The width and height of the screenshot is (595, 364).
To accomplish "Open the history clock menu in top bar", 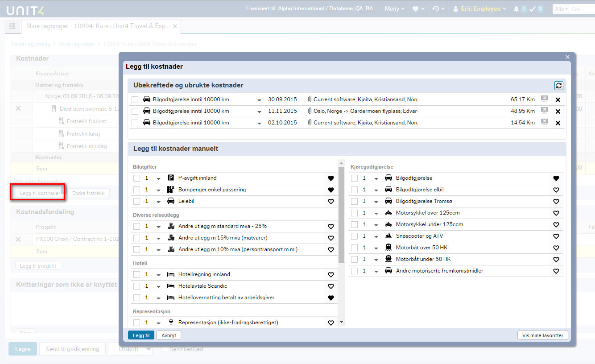I will click(x=438, y=8).
